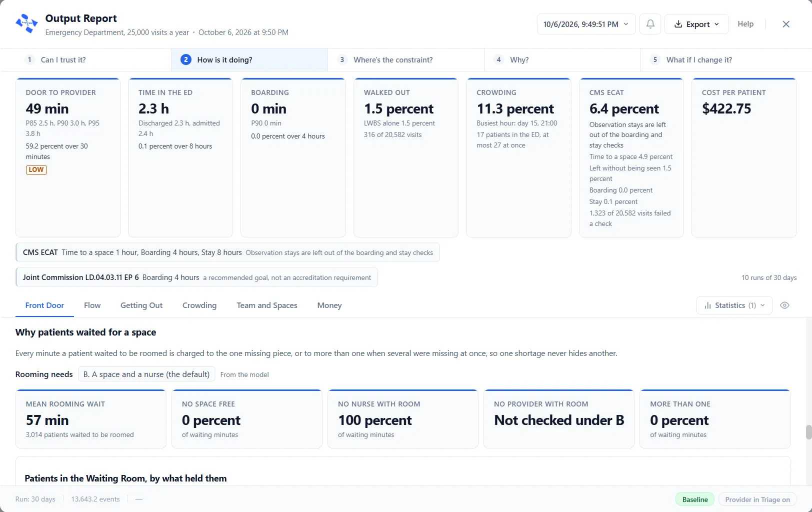Click the notification bell icon

650,24
